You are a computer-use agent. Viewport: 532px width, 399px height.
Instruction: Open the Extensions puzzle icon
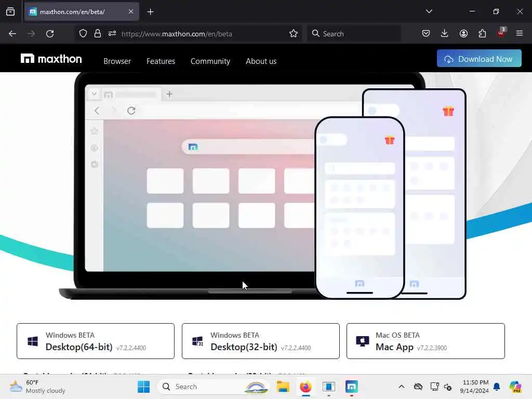point(482,33)
